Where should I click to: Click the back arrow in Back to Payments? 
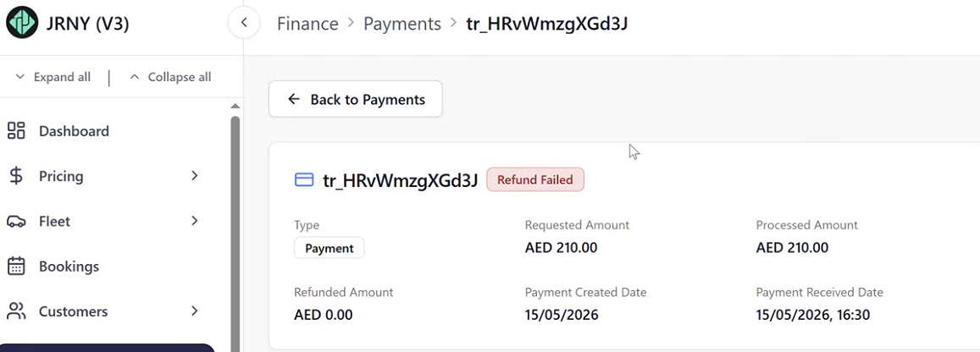pyautogui.click(x=294, y=99)
